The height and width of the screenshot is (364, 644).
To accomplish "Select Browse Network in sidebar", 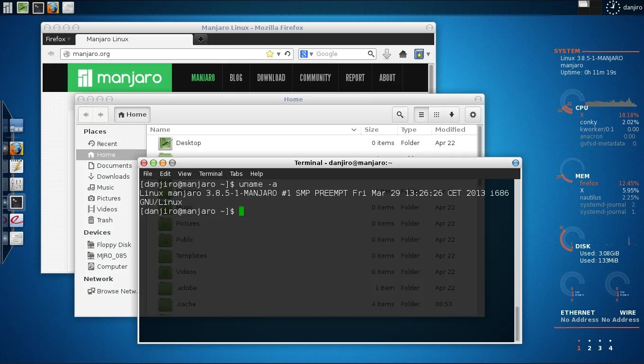I will coord(111,291).
